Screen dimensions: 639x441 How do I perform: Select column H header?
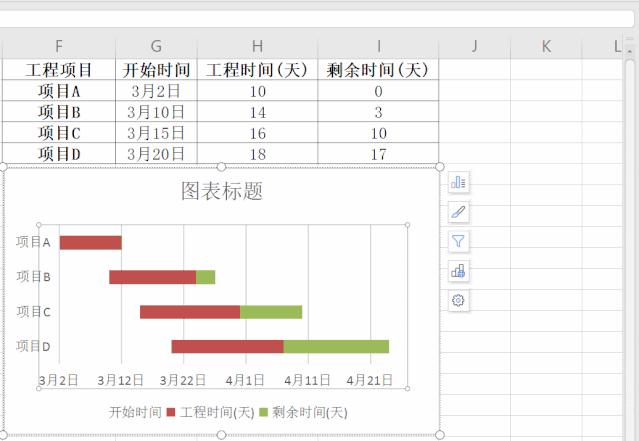point(258,46)
